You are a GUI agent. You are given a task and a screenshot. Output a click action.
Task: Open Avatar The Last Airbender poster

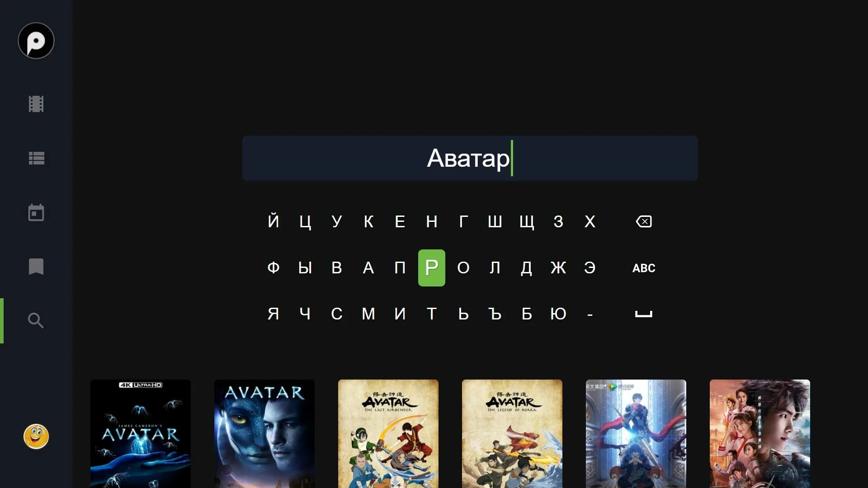(x=388, y=434)
